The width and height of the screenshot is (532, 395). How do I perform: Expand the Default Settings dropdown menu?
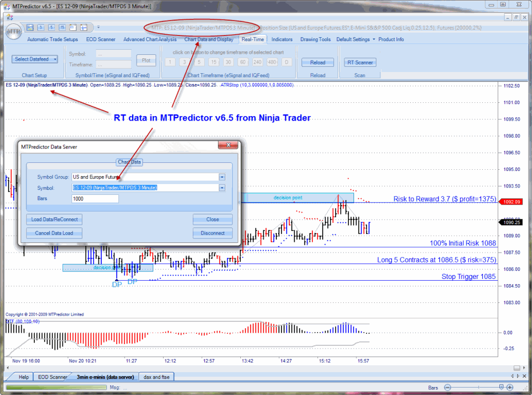(x=356, y=39)
